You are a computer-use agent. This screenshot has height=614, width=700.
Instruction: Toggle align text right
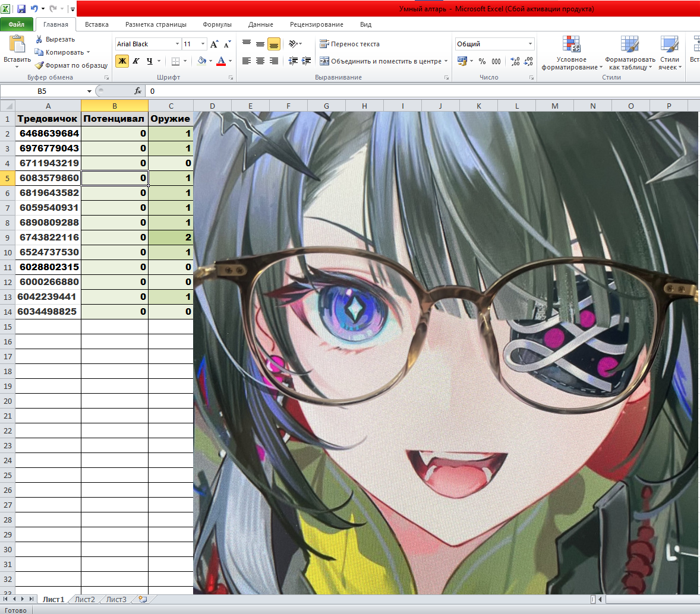pyautogui.click(x=274, y=61)
